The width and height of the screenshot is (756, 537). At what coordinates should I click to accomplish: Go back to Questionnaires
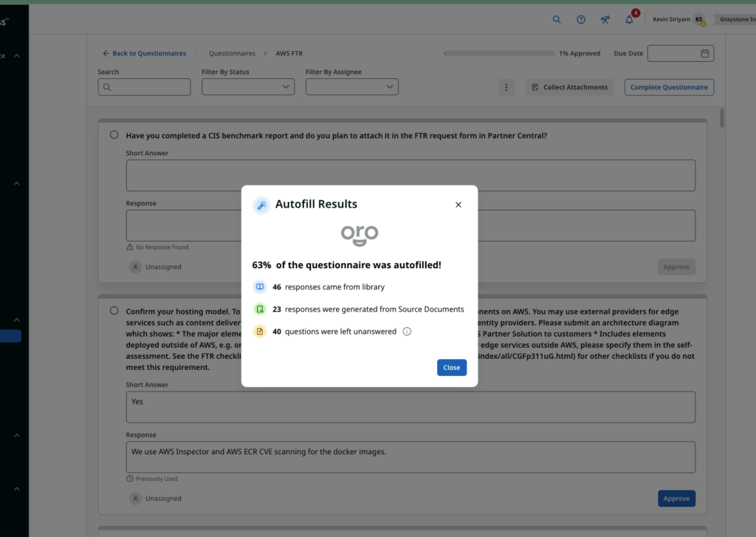(144, 53)
